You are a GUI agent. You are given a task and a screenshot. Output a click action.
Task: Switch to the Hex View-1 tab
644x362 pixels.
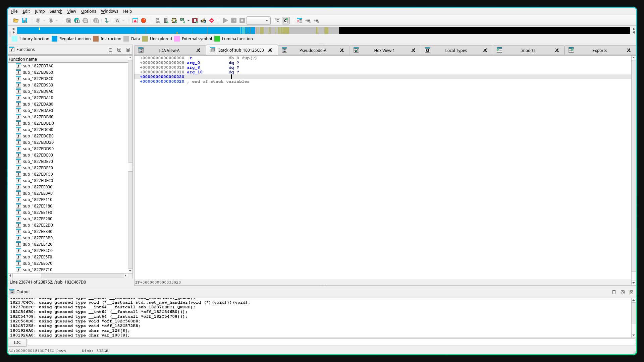[x=384, y=50]
